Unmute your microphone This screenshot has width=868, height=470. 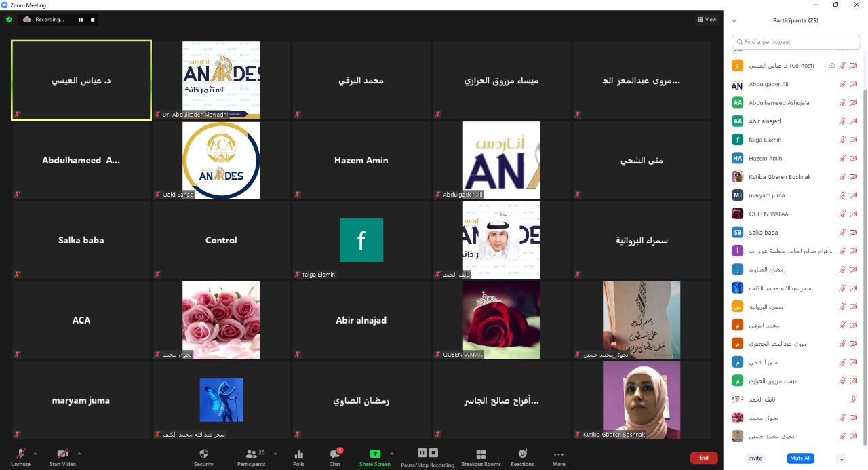tap(20, 457)
